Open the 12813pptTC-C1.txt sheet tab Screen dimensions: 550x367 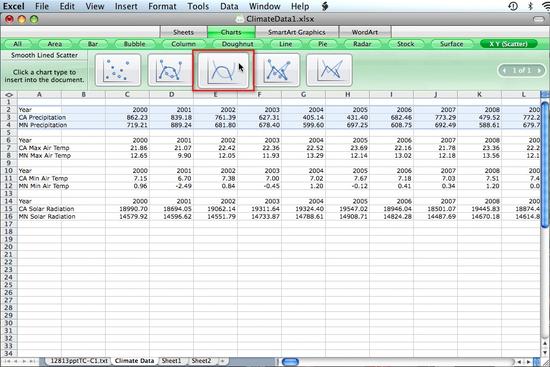tap(79, 361)
